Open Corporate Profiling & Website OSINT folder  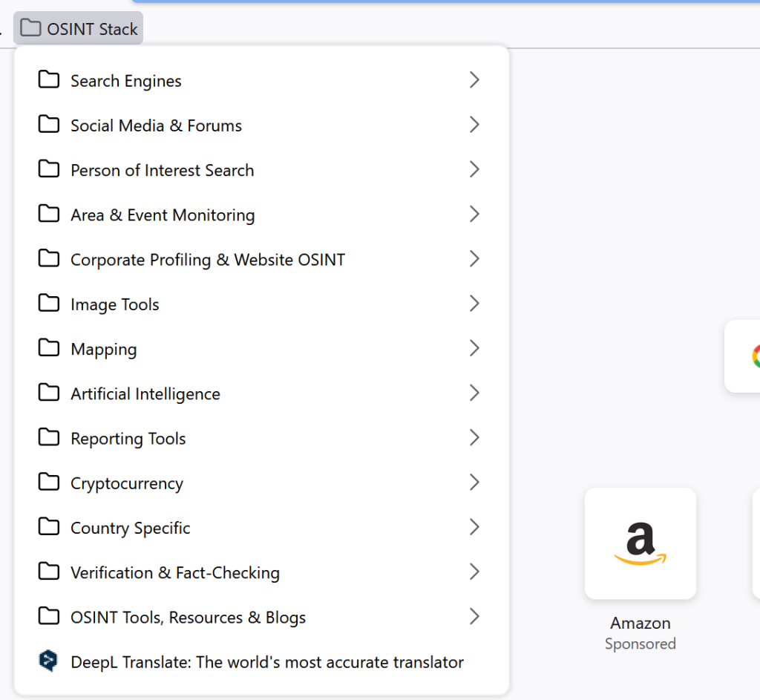pyautogui.click(x=261, y=259)
